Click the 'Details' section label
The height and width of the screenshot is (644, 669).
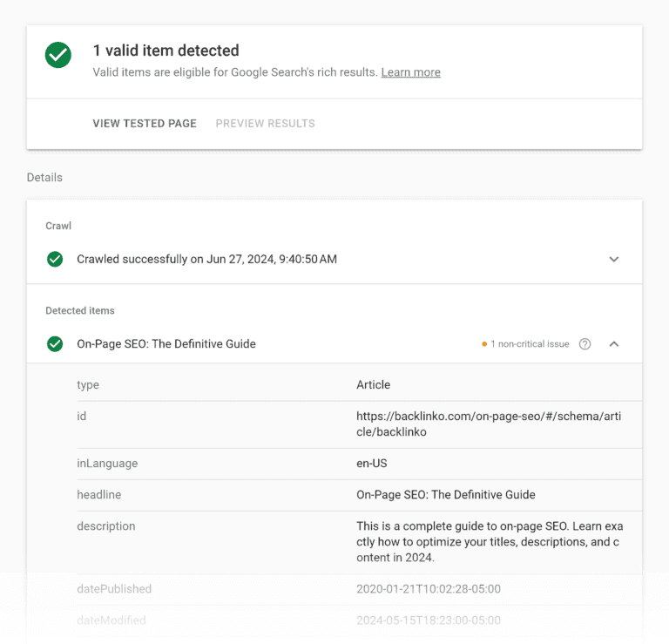44,178
